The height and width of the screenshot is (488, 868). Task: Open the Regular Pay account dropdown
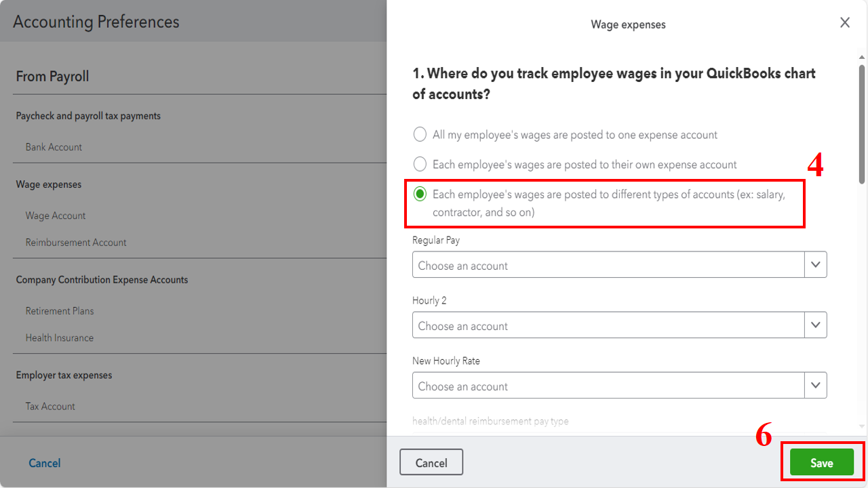816,264
